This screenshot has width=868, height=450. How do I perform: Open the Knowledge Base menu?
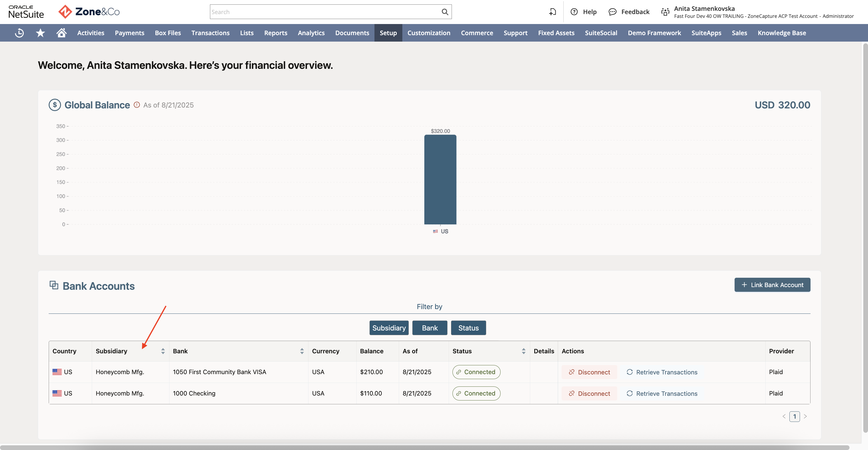coord(782,33)
